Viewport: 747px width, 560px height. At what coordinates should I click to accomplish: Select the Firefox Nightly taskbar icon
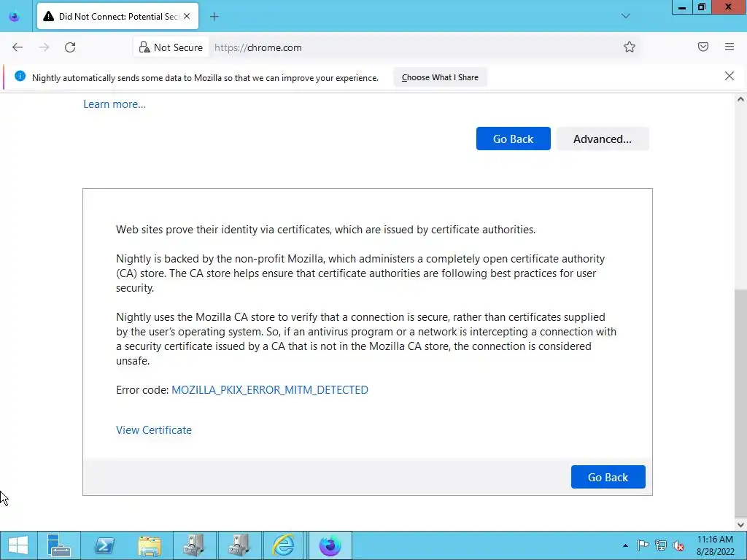click(330, 545)
